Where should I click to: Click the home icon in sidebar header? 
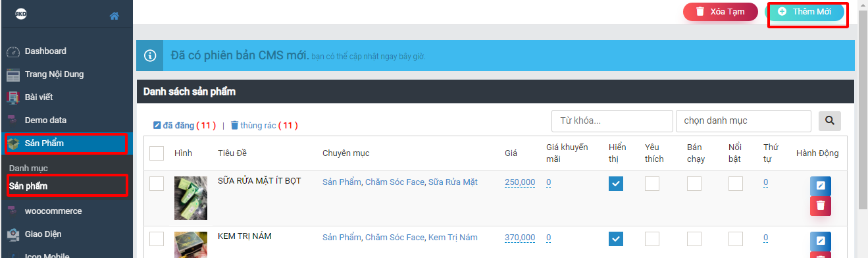click(115, 16)
